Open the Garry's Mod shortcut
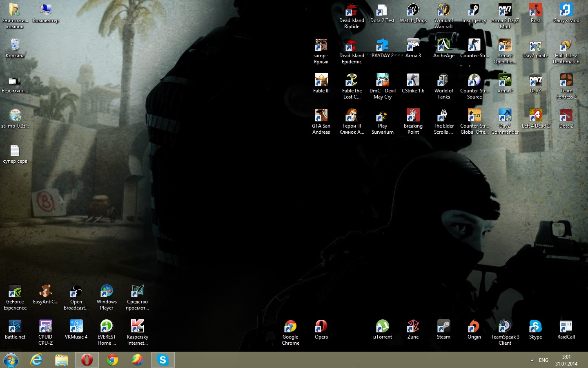588x368 pixels. (x=566, y=13)
